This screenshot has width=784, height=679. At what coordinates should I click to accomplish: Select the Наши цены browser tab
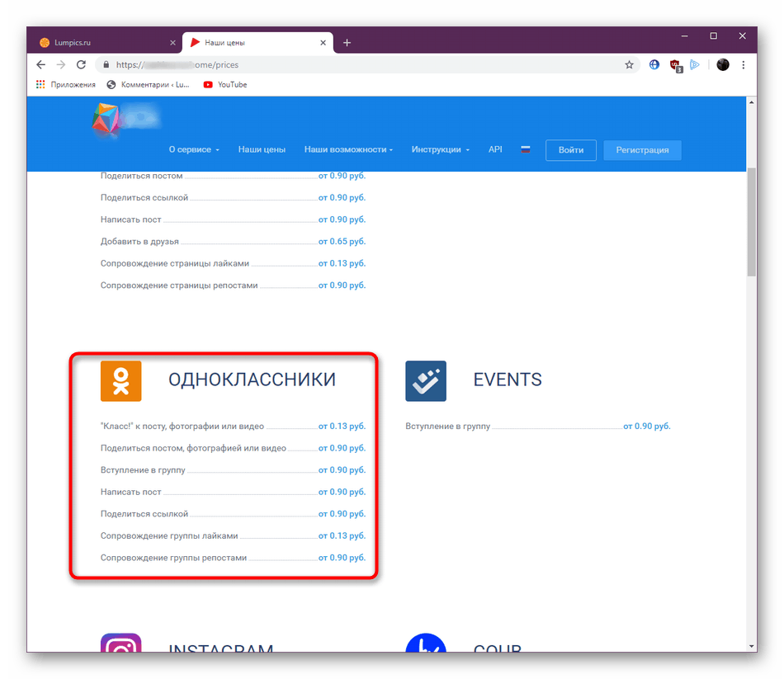tap(257, 43)
